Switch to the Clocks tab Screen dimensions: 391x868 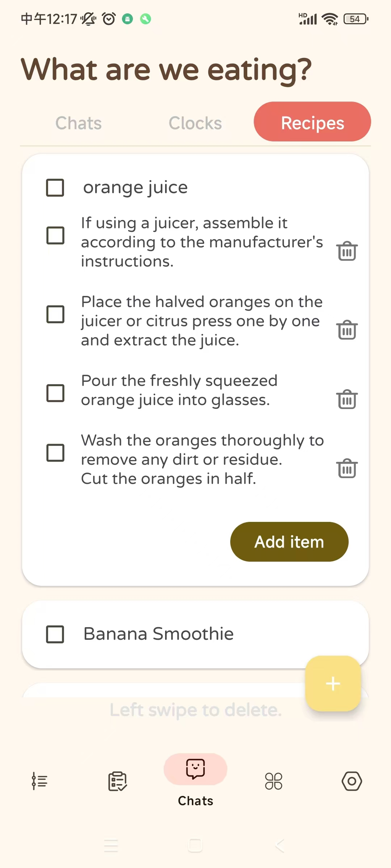[x=195, y=123]
